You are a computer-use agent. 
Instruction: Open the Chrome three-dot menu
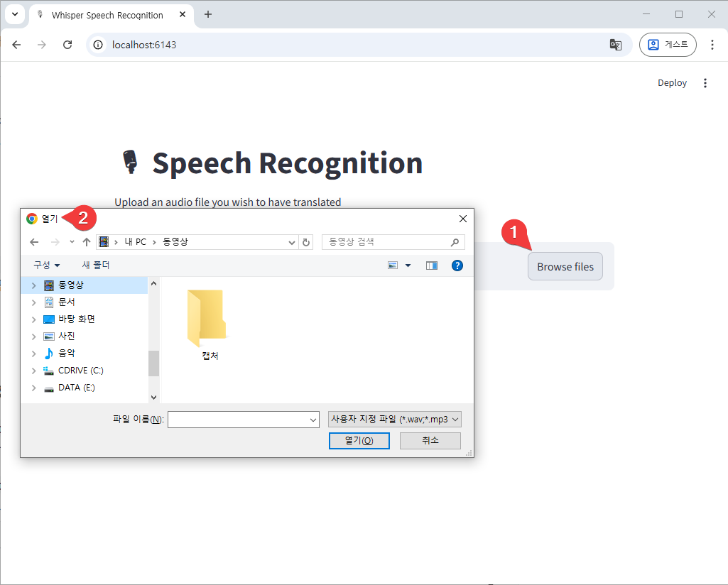(x=712, y=45)
